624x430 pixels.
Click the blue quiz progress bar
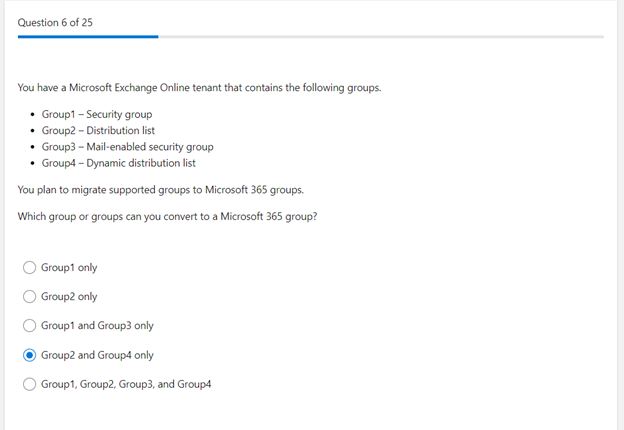(88, 37)
